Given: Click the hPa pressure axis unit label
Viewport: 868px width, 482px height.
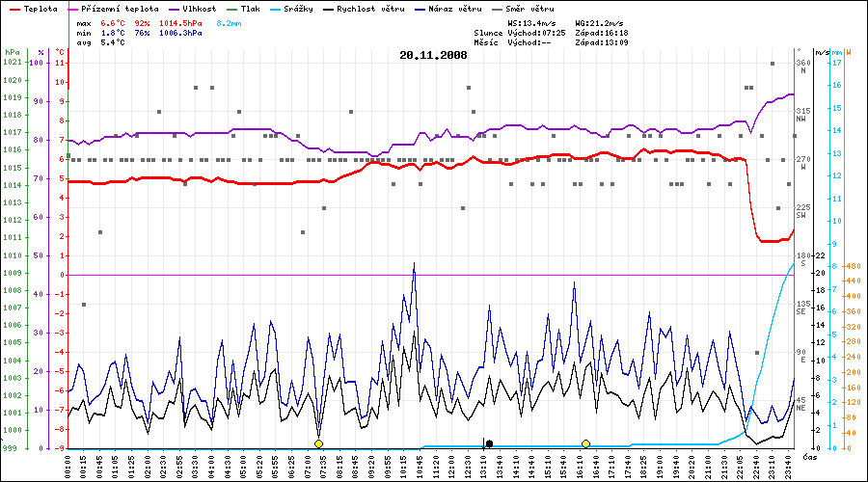Looking at the screenshot, I should [x=11, y=51].
